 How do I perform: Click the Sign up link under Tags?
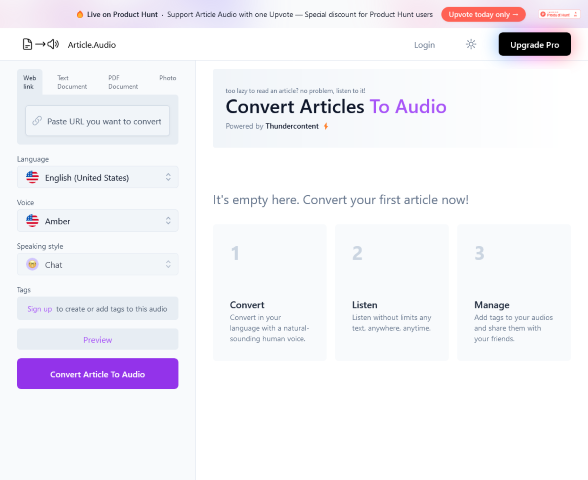tap(39, 309)
